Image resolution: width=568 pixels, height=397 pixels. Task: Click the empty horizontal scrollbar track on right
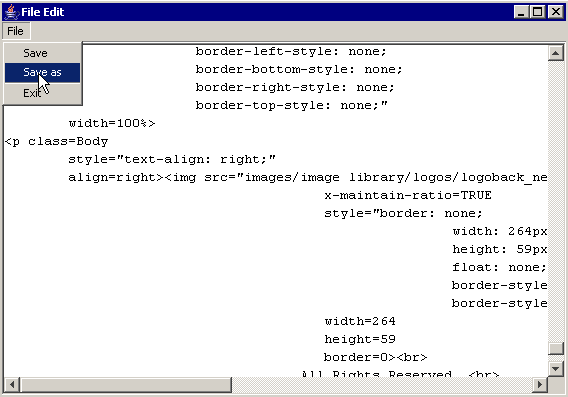point(382,385)
